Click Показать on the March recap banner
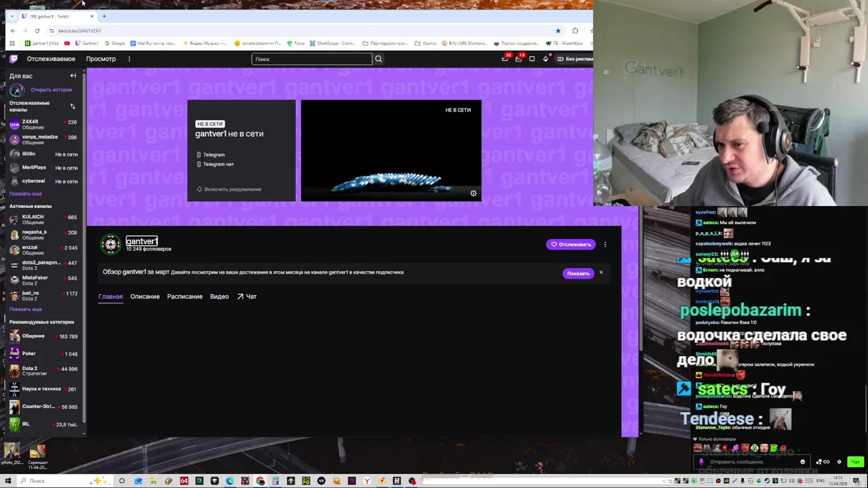 pos(578,273)
